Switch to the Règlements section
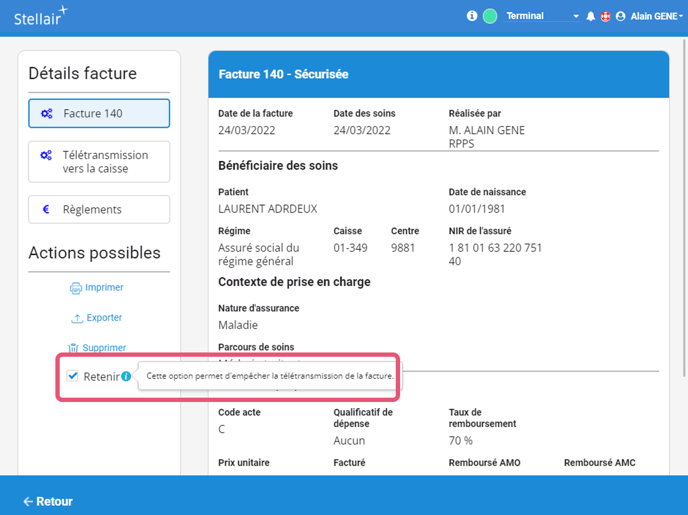The width and height of the screenshot is (688, 515). (99, 209)
